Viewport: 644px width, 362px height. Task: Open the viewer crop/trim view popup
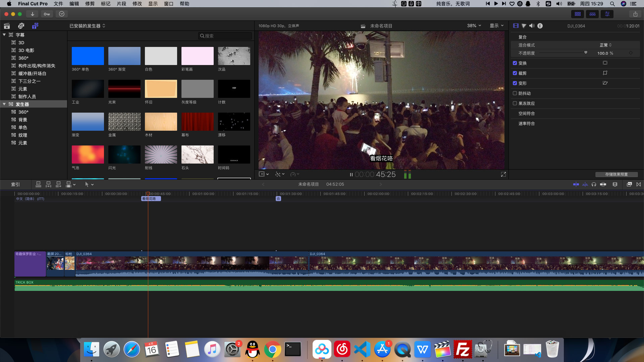click(x=264, y=174)
